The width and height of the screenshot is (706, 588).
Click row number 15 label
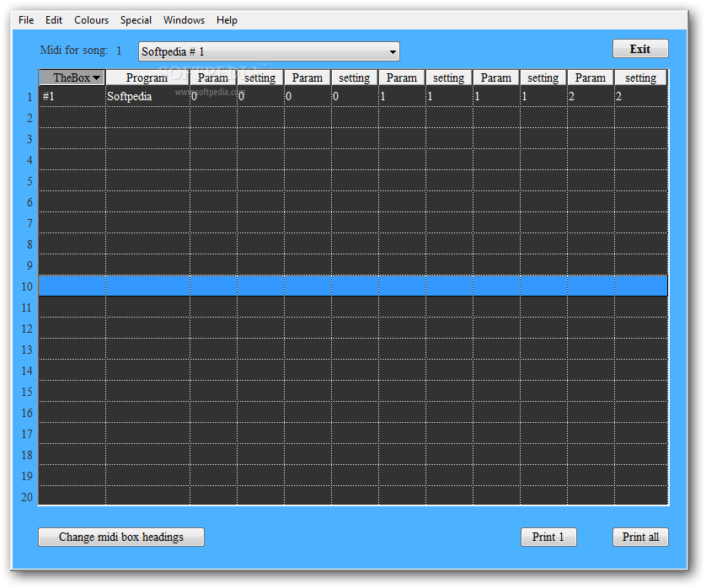[27, 392]
